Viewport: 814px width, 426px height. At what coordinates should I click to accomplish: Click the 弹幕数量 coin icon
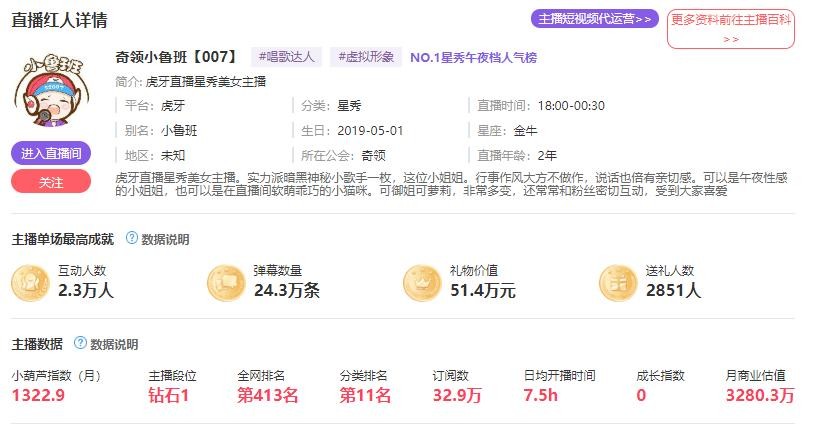(226, 283)
